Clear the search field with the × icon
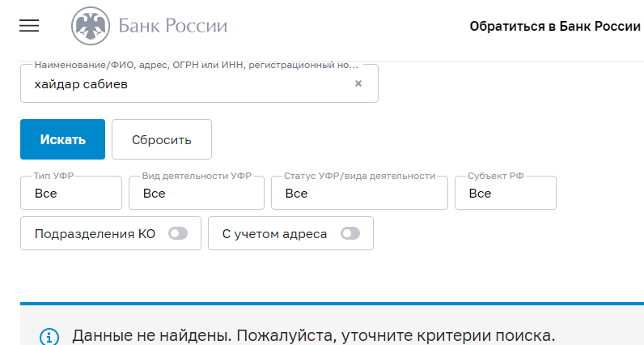 358,83
